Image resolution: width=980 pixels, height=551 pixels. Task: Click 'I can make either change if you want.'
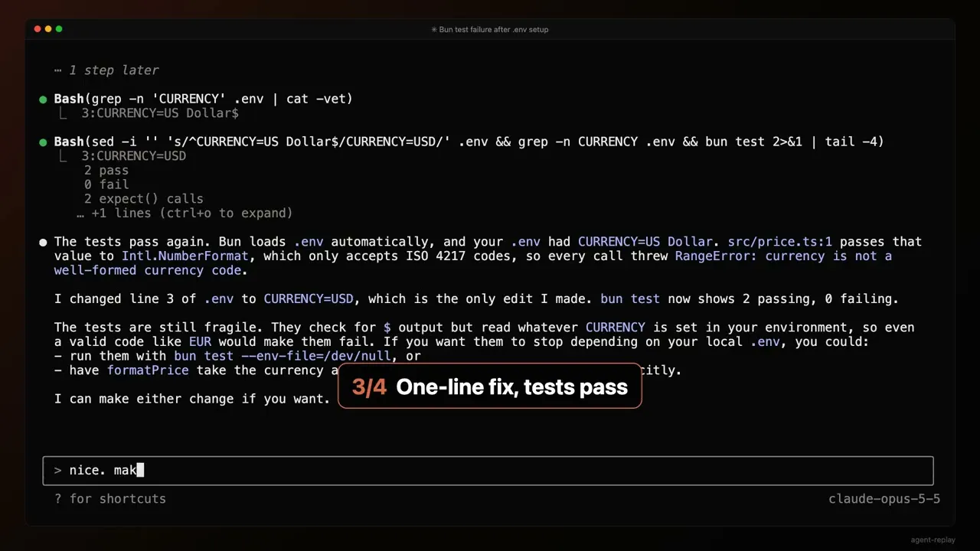coord(192,399)
